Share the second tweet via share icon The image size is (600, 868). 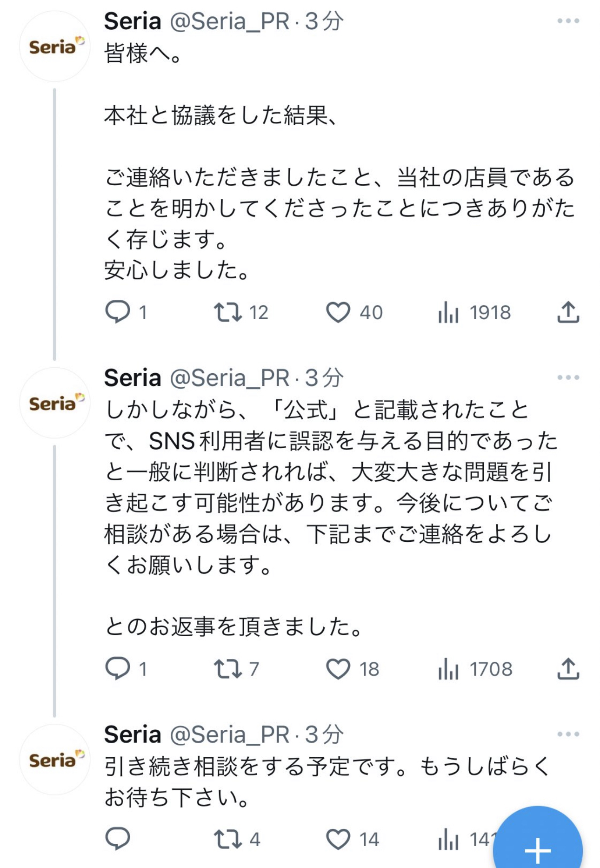(x=568, y=669)
